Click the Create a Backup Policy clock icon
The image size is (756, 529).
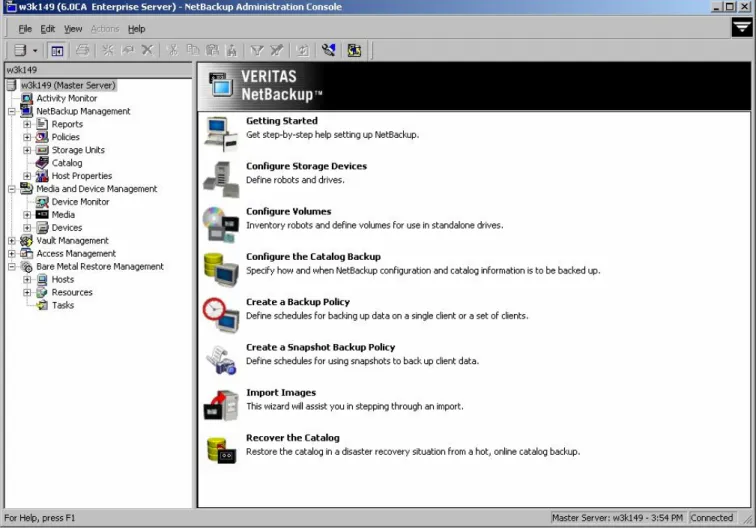221,315
